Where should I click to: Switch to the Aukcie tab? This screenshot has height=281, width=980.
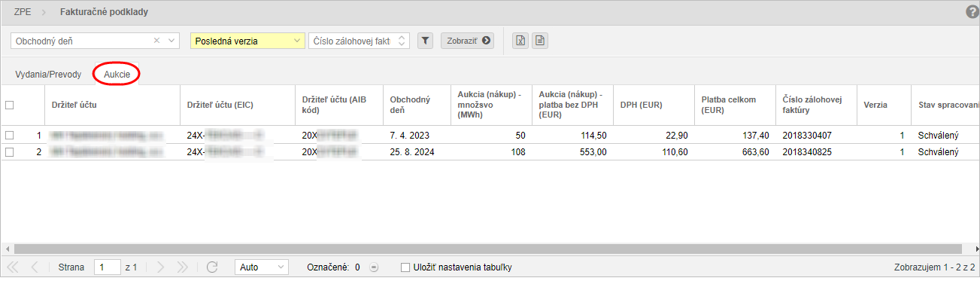[x=117, y=75]
